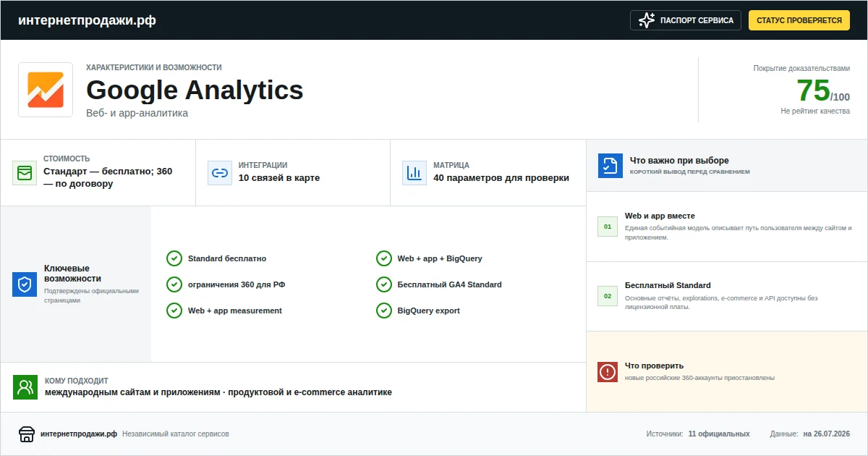Click the Подтверждены официальными страницами caption
Viewport: 868px width, 456px height.
pos(91,295)
